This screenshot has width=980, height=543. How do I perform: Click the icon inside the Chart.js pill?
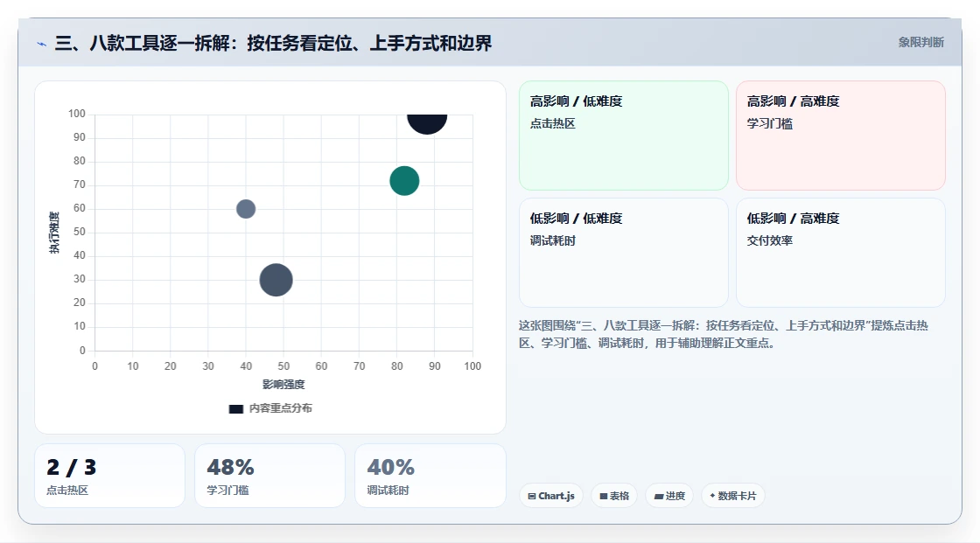pos(532,496)
